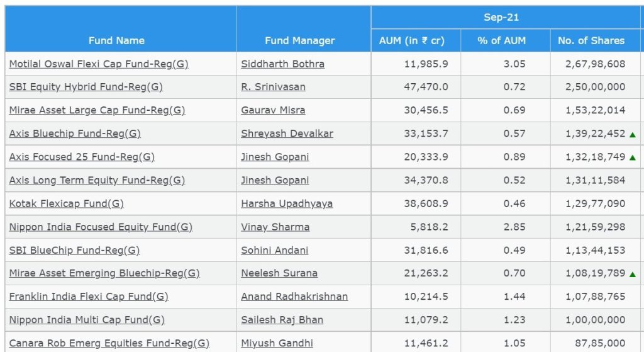
Task: Open Motilal Oswal Flexi Cap Fund link
Action: point(99,64)
